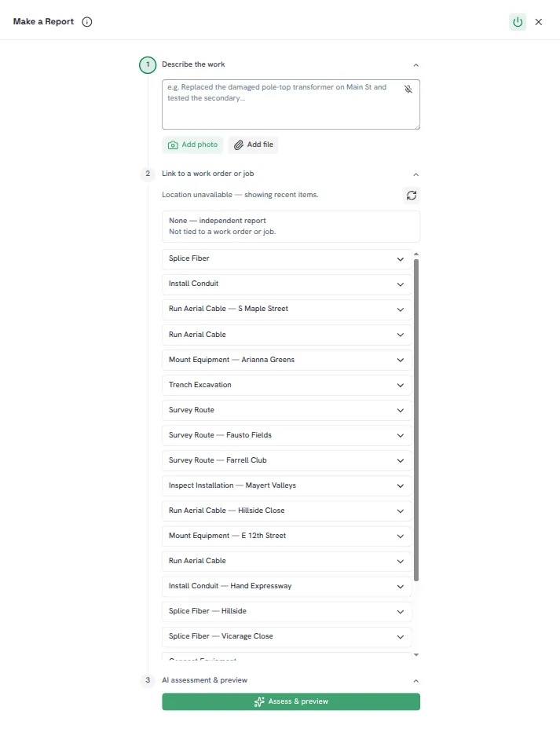560x747 pixels.
Task: Click the scrollbar up arrow of list
Action: 416,254
